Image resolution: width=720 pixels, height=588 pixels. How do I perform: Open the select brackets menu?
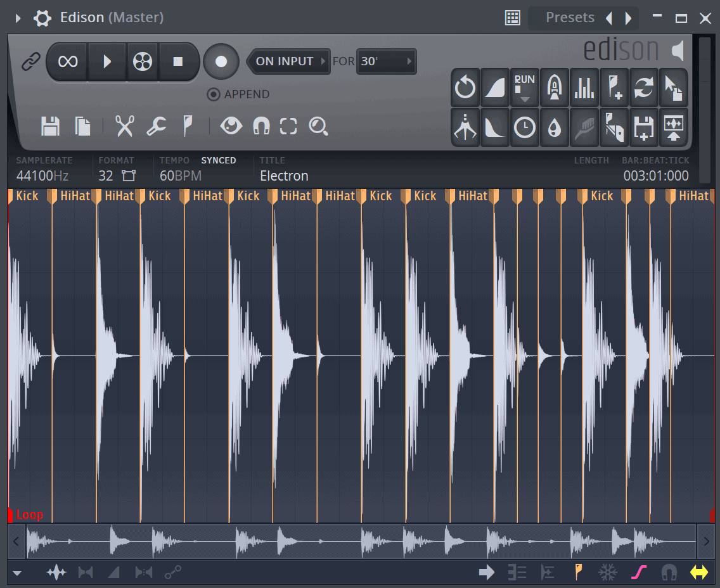point(288,126)
